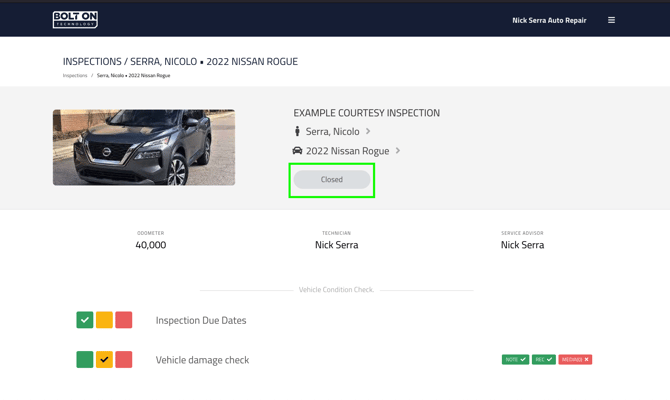Go to Inspections breadcrumb link
Screen dimensions: 670x400
click(x=75, y=75)
